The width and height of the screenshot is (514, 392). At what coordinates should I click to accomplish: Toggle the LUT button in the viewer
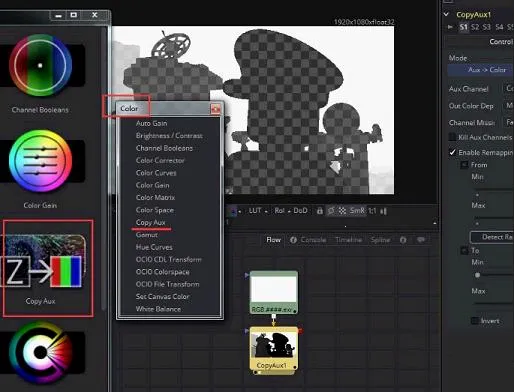click(255, 211)
